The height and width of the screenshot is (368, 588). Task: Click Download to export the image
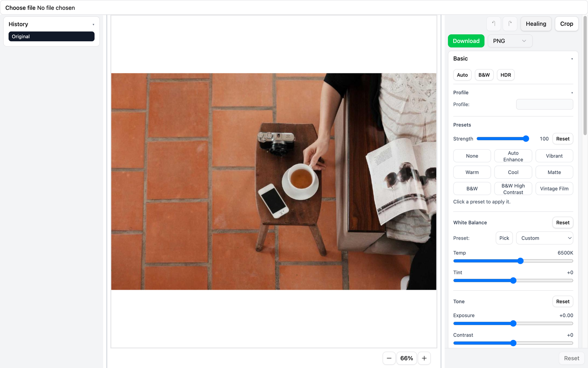[x=466, y=41]
